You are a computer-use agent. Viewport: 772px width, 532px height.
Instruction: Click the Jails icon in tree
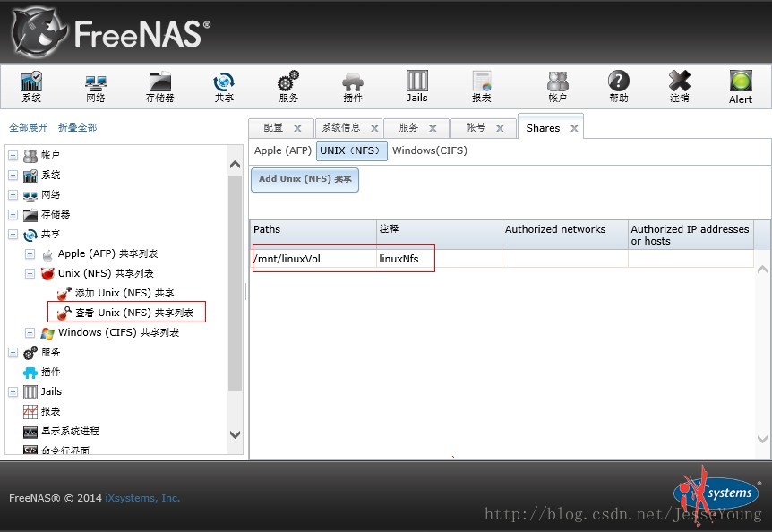(30, 392)
